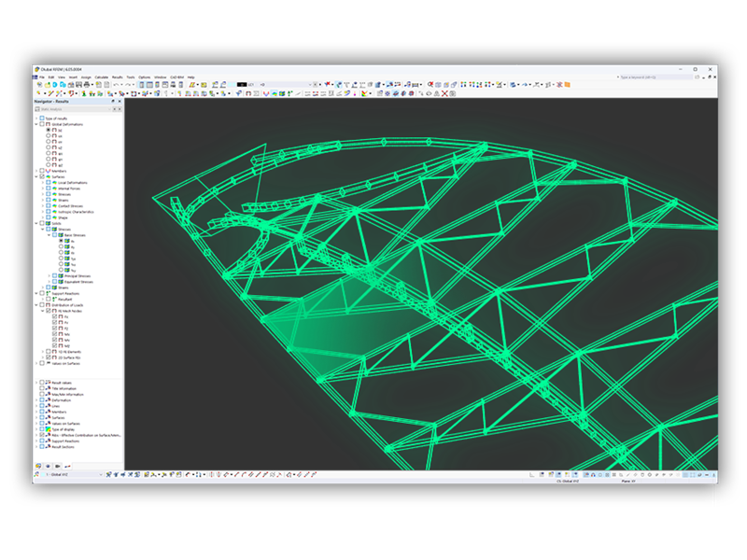Expand the Principal Stresses node
Viewport: 747px width, 560px height.
(x=49, y=275)
